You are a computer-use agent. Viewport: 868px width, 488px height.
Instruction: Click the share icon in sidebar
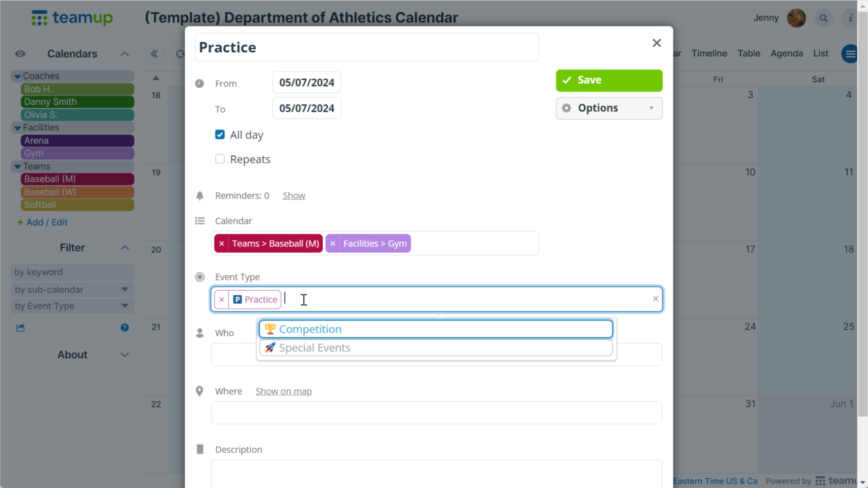click(20, 328)
